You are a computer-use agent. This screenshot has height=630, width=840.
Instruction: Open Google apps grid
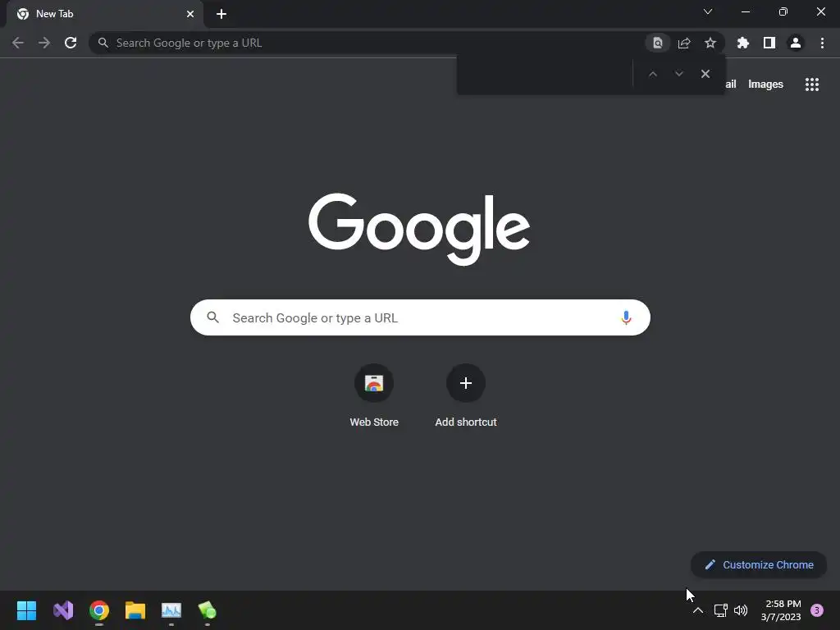pos(812,84)
